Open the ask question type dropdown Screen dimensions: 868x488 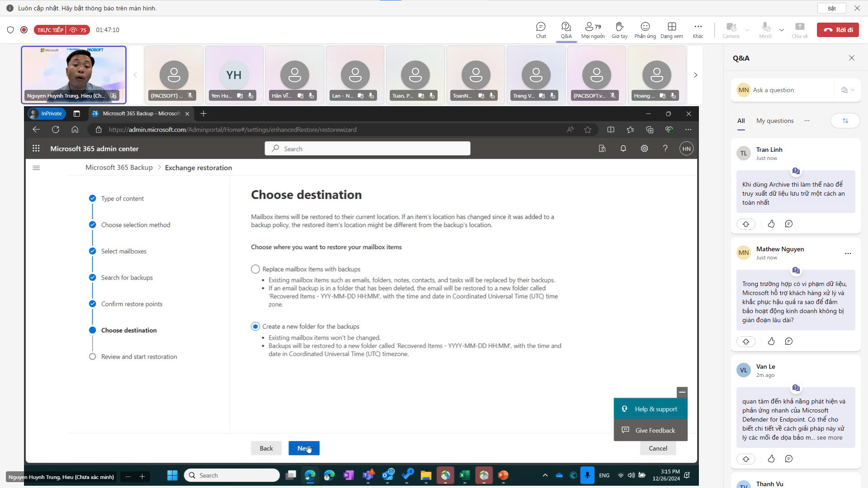tap(848, 90)
